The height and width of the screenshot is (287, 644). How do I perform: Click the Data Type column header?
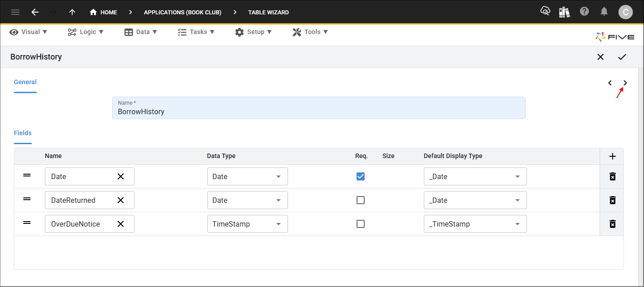tap(221, 156)
